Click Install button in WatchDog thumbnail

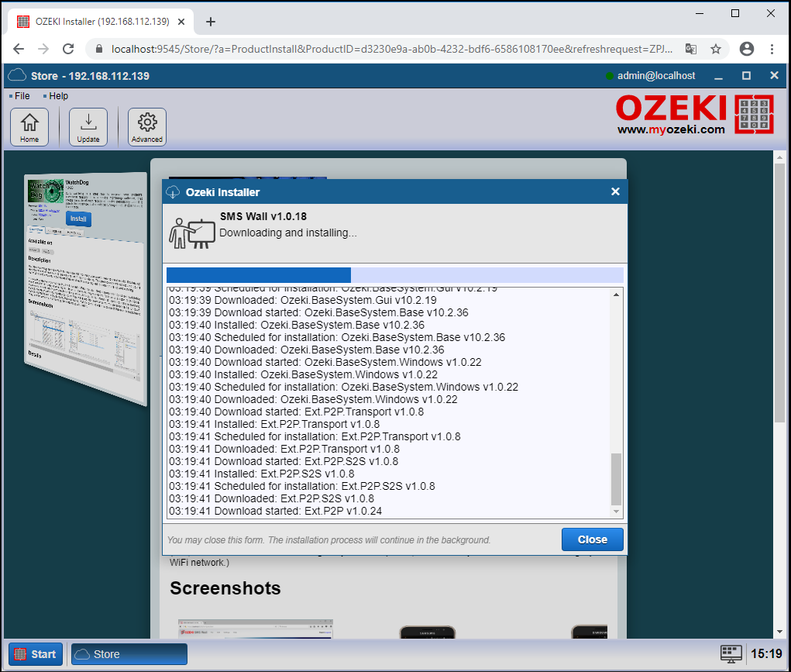coord(78,219)
